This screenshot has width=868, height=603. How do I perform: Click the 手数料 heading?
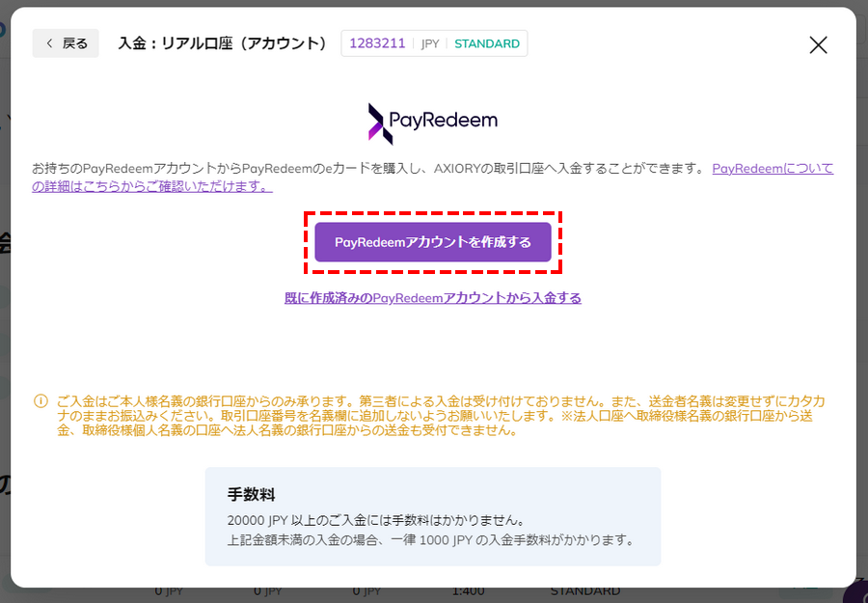tap(252, 495)
